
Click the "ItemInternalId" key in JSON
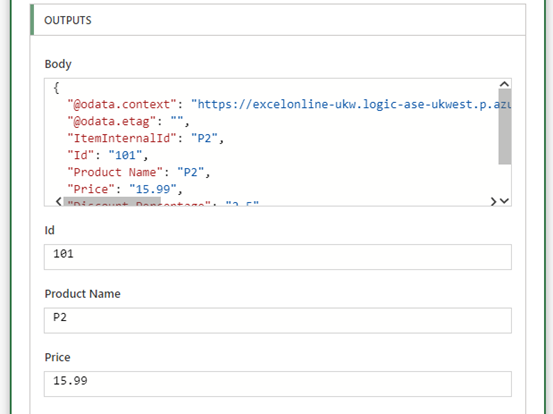[x=122, y=138]
